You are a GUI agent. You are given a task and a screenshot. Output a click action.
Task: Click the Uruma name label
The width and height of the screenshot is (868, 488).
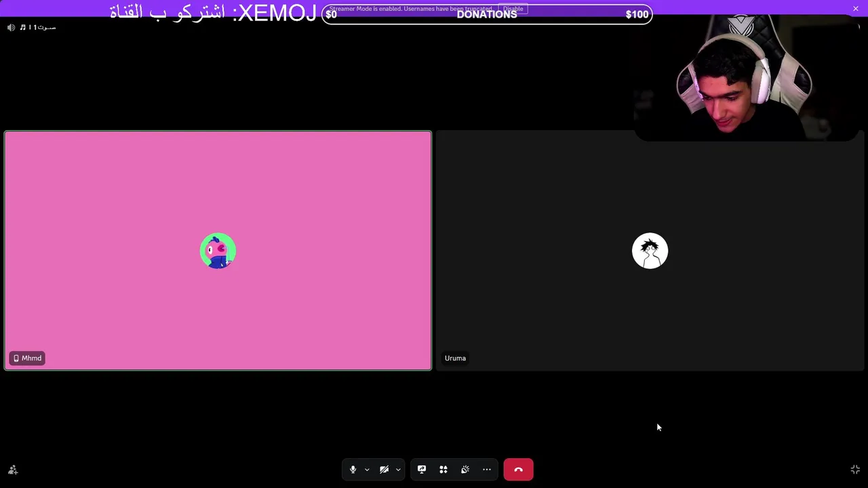click(455, 358)
